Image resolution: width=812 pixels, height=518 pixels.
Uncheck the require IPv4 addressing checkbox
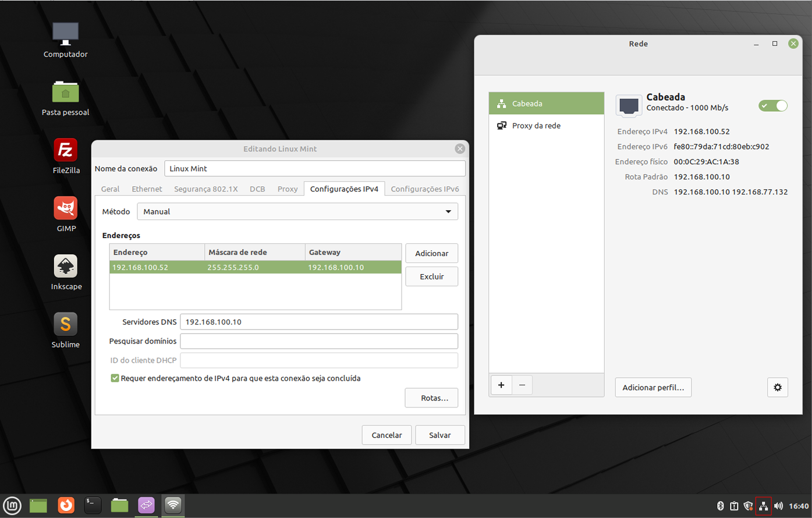pos(115,378)
